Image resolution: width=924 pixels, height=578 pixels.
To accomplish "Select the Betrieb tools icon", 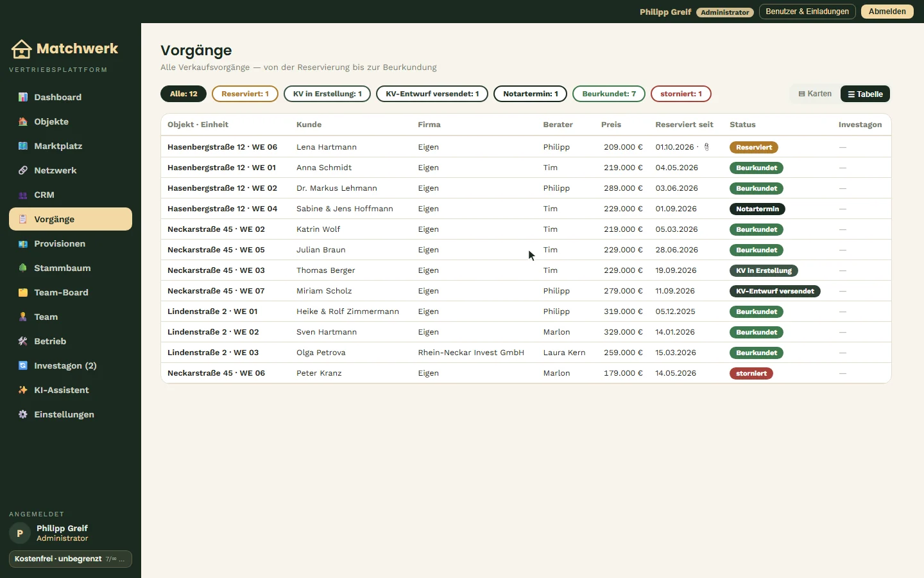I will [x=23, y=341].
